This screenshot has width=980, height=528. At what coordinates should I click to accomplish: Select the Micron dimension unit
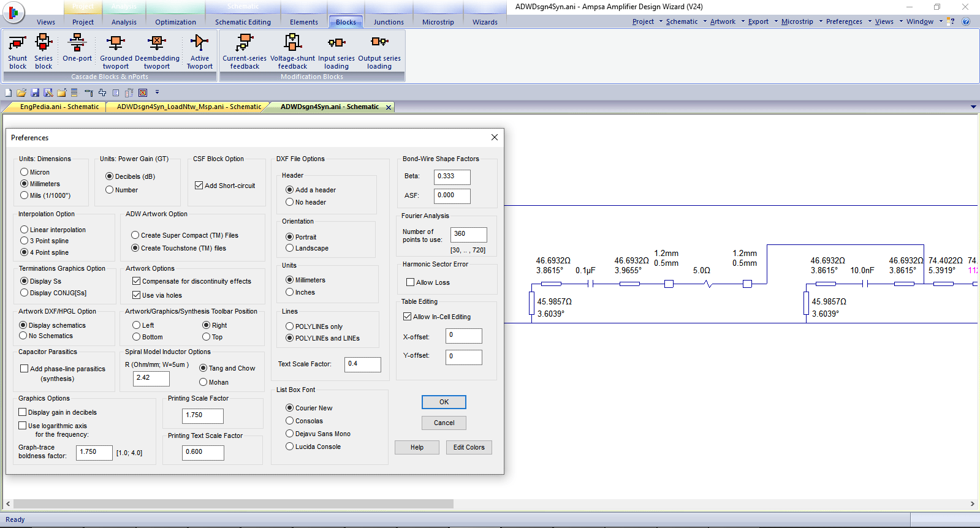click(25, 172)
